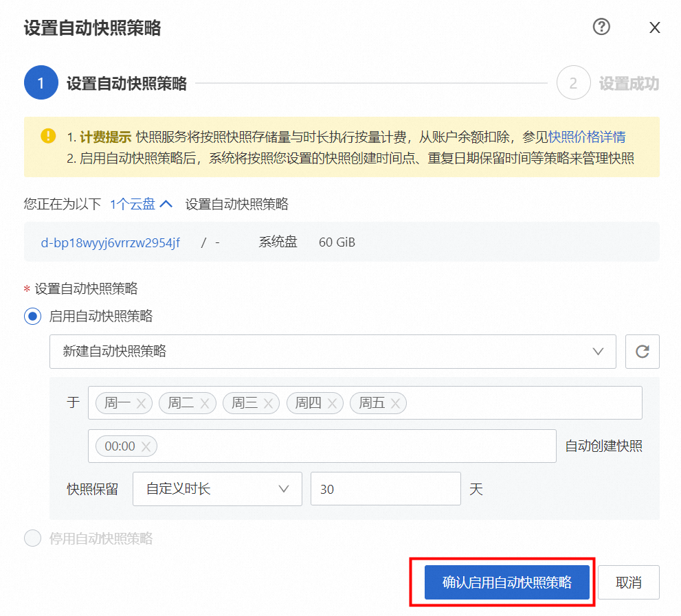
Task: Open the dialog help question mark icon
Action: click(601, 27)
